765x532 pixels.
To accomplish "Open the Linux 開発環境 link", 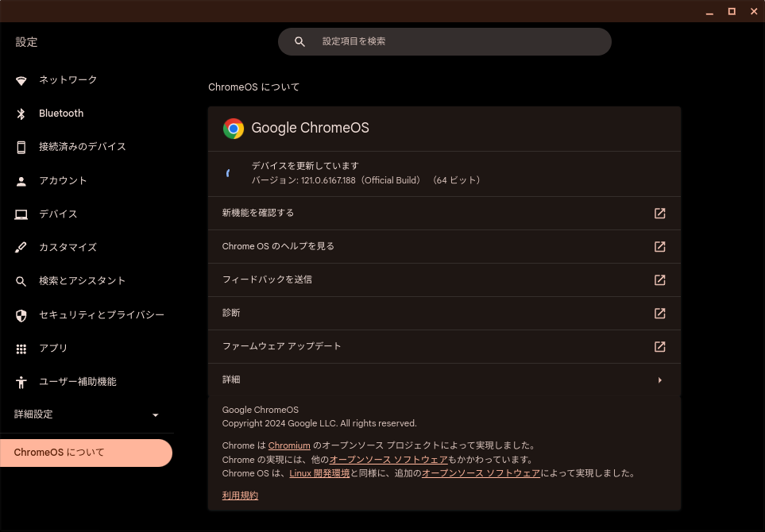I will point(319,473).
